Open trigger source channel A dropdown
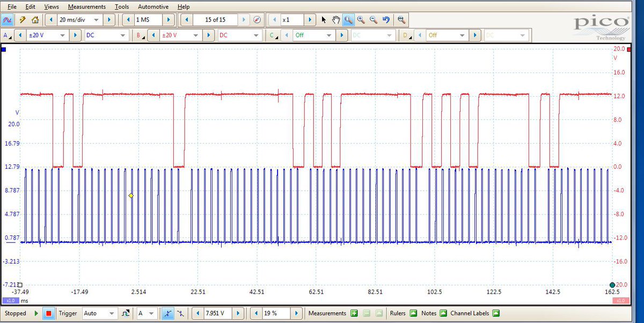 [151, 313]
